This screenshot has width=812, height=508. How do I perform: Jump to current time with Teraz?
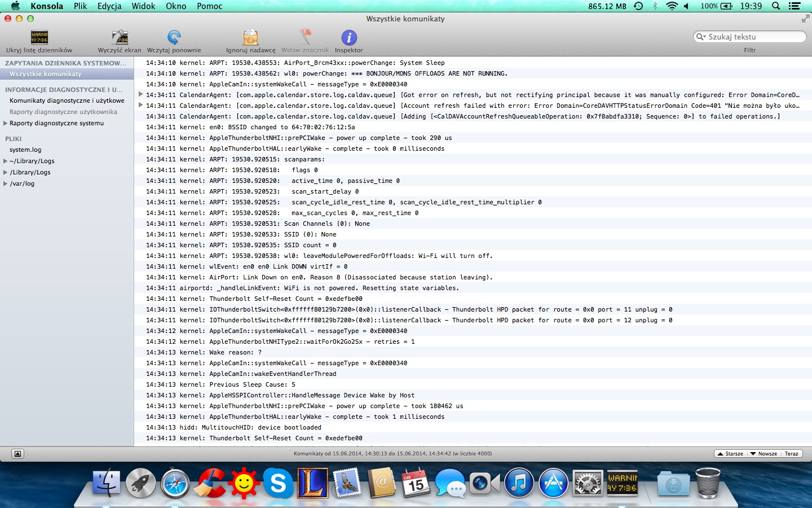pyautogui.click(x=792, y=454)
